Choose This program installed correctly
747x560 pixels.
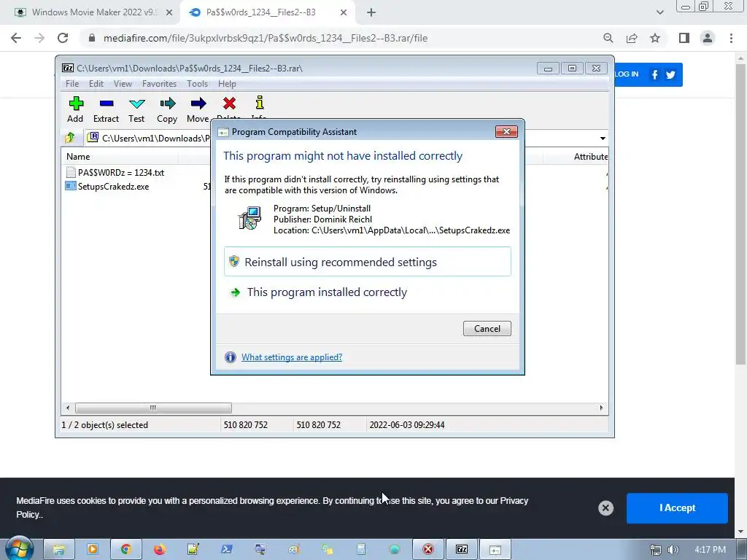tap(368, 292)
